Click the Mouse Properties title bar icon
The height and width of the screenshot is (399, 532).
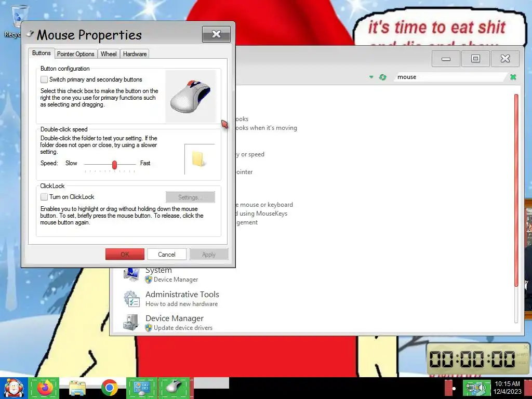[30, 34]
